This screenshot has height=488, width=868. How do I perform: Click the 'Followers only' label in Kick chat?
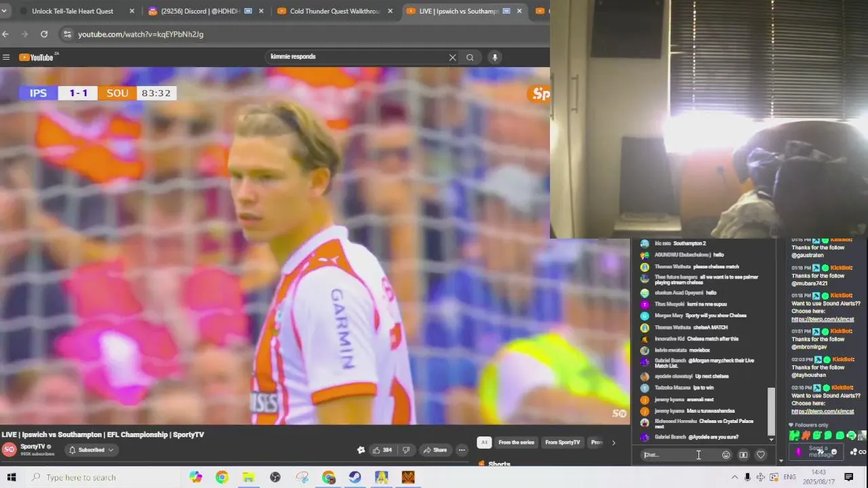tap(812, 425)
